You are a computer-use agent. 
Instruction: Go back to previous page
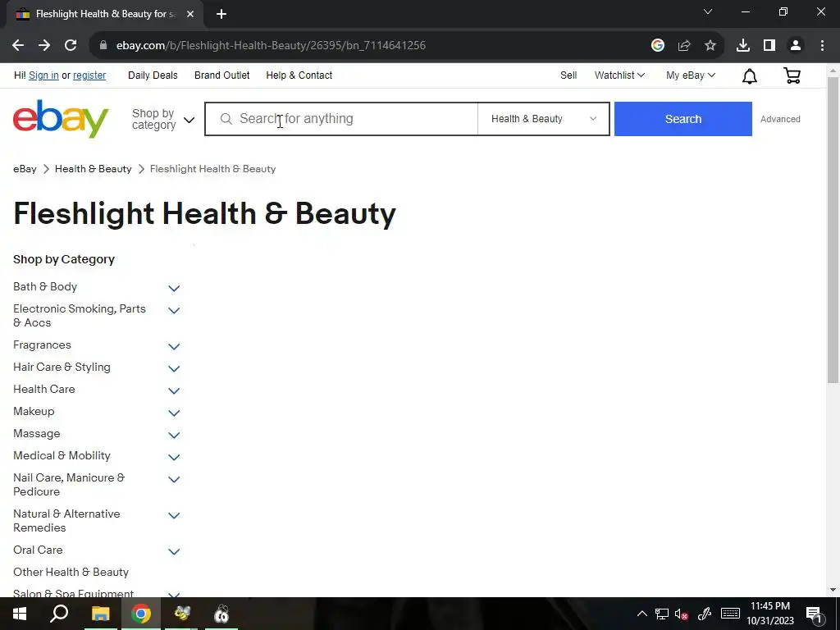tap(18, 46)
